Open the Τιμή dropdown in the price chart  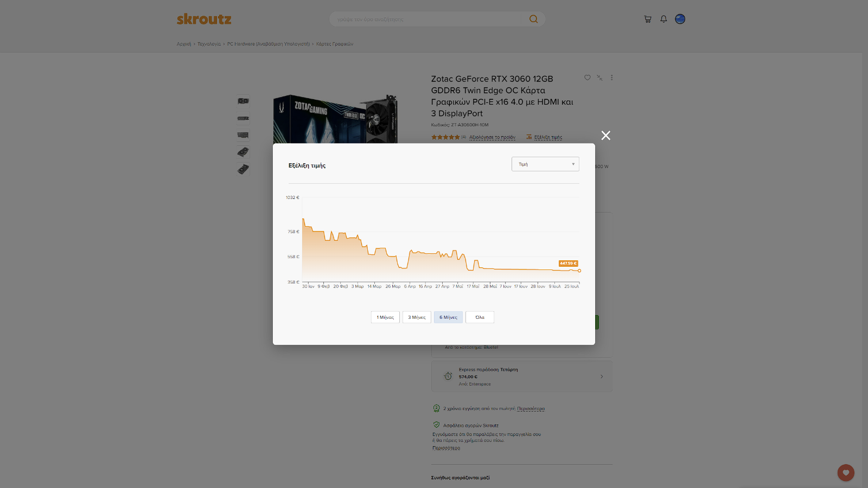(545, 164)
